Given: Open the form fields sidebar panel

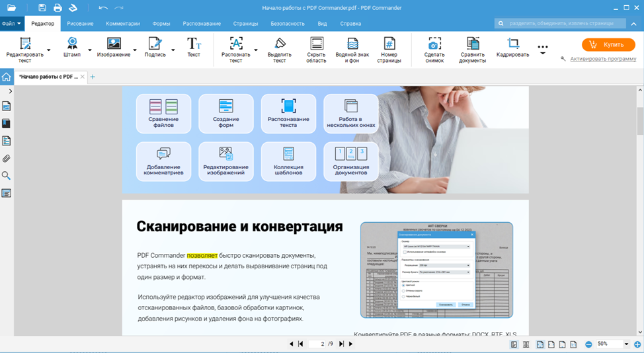Looking at the screenshot, I should pos(6,193).
